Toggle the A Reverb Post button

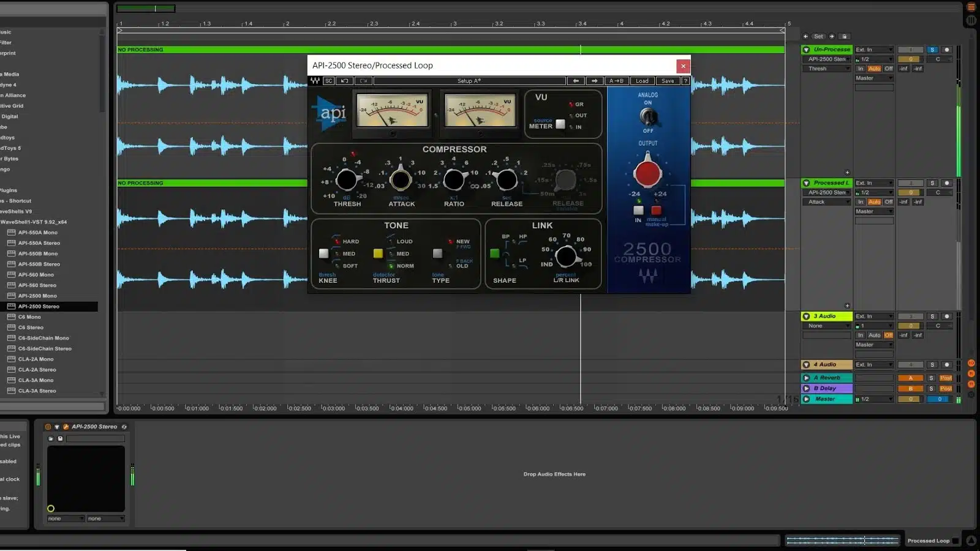click(946, 378)
